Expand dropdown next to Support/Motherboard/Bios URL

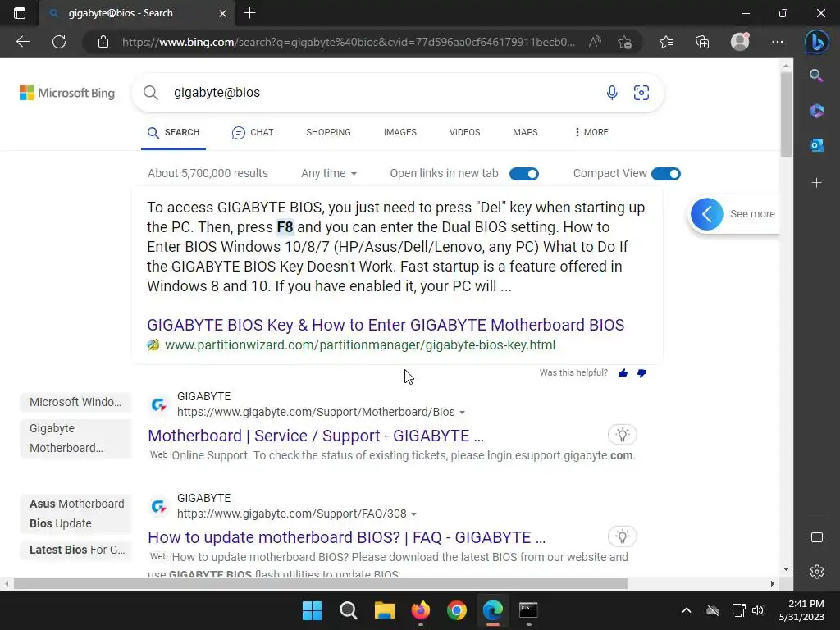click(463, 413)
